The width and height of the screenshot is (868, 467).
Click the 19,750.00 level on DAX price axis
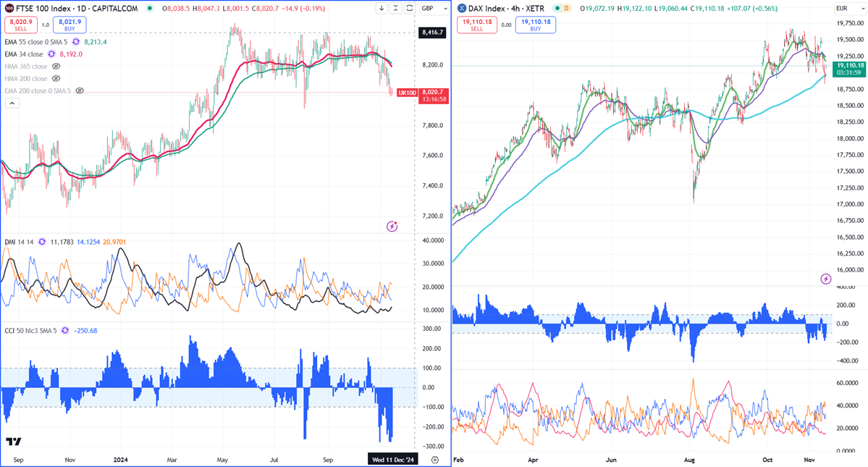coord(851,23)
